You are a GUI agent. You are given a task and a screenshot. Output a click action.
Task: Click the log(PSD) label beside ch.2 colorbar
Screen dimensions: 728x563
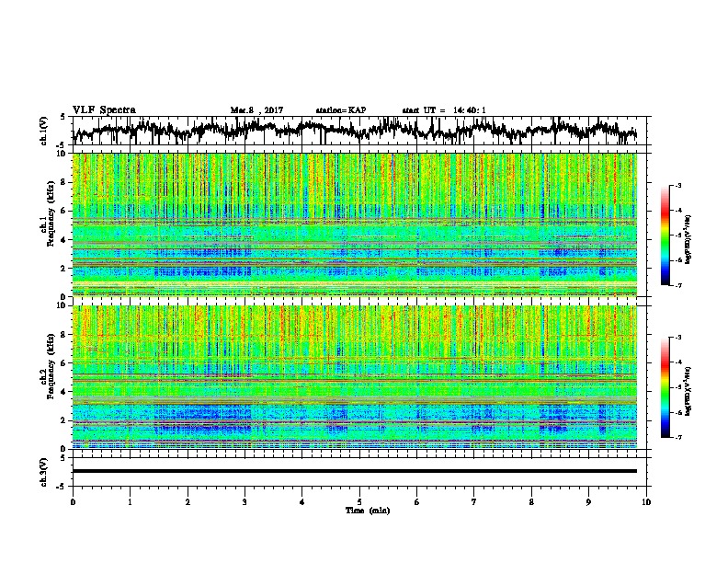coord(688,392)
